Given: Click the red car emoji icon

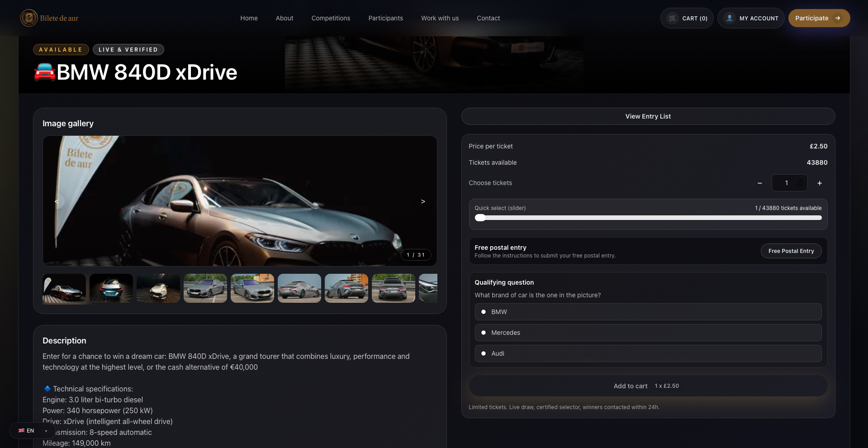Looking at the screenshot, I should pos(45,72).
